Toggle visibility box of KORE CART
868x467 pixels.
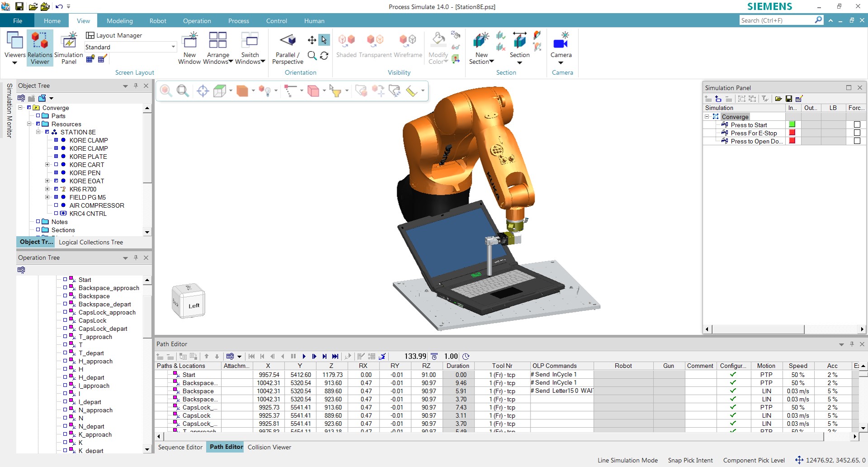(x=56, y=165)
